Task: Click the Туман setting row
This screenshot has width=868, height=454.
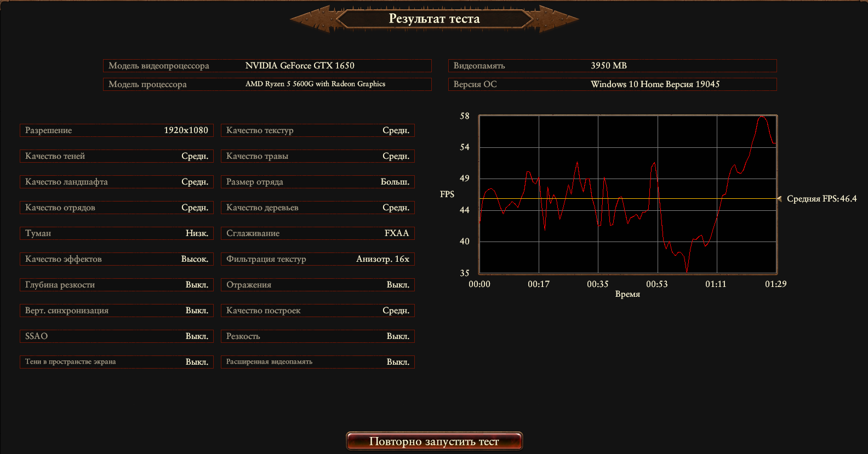Action: pyautogui.click(x=117, y=233)
